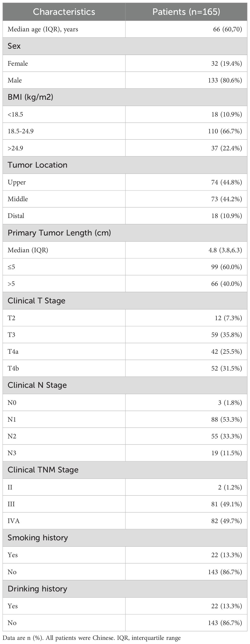Select the Median age (IQR), years row
This screenshot has height=644, width=250.
[43, 29]
